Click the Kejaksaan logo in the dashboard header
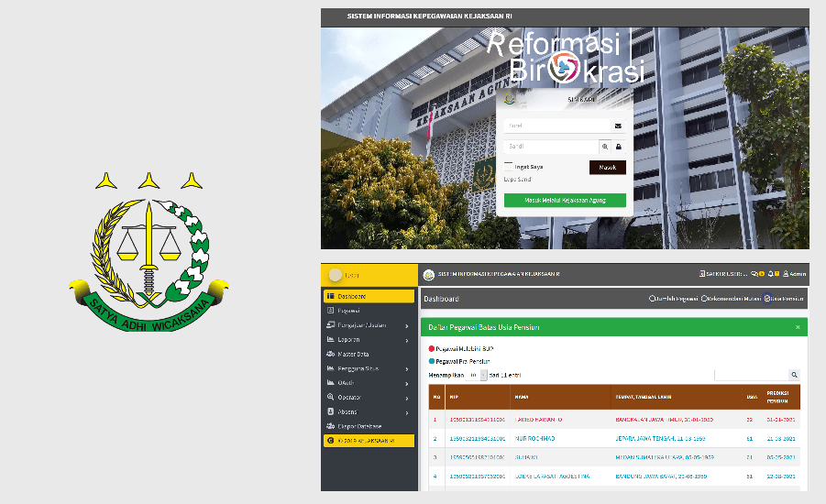Image resolution: width=826 pixels, height=504 pixels. coord(428,275)
